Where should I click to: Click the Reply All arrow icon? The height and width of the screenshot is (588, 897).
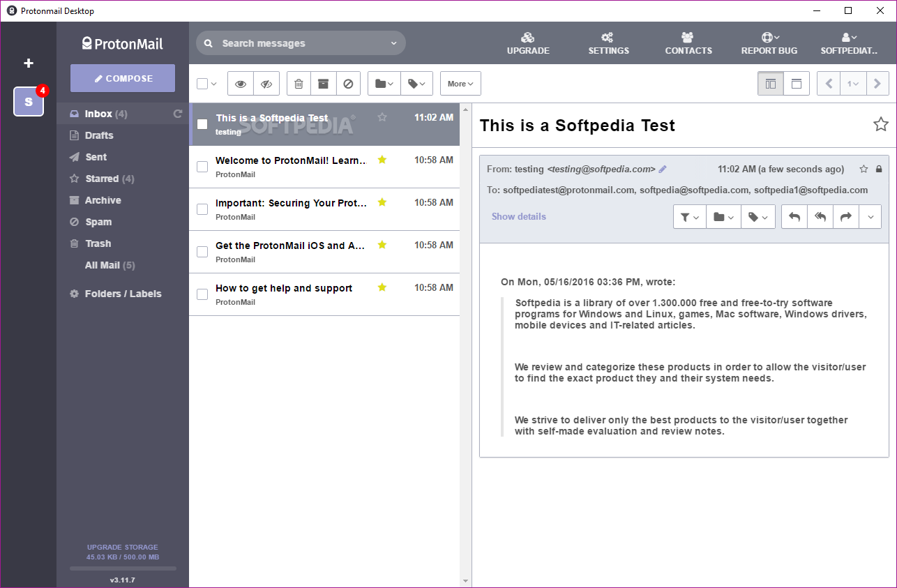820,216
